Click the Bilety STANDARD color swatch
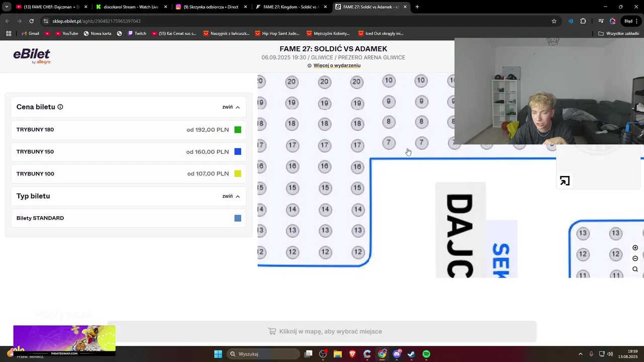The height and width of the screenshot is (362, 644). coord(238,218)
